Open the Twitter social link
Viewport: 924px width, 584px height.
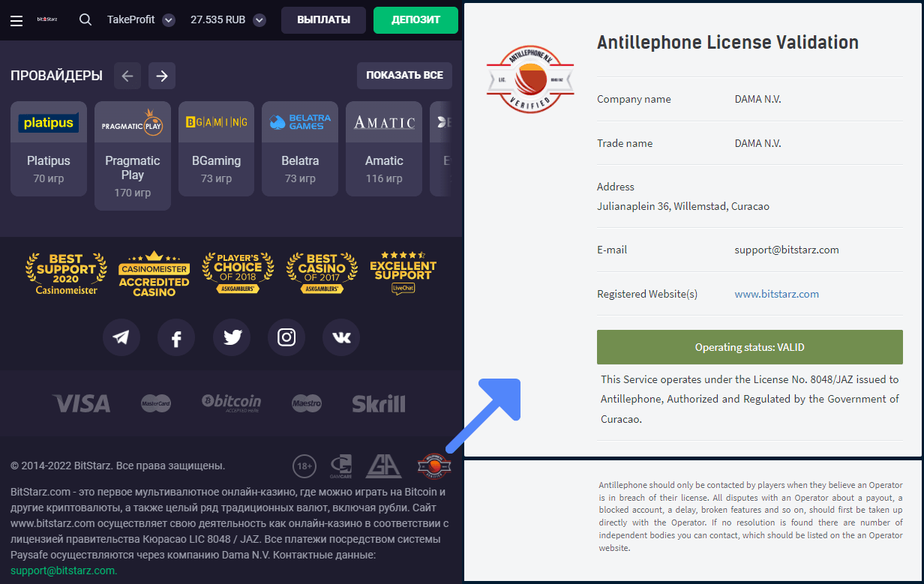(x=232, y=337)
